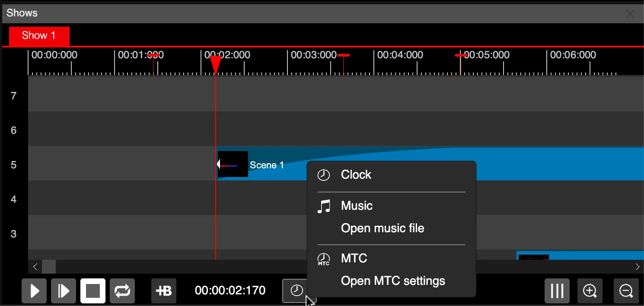Click the Scene 1 thumbnail on track 5
This screenshot has width=644, height=306.
pos(233,164)
